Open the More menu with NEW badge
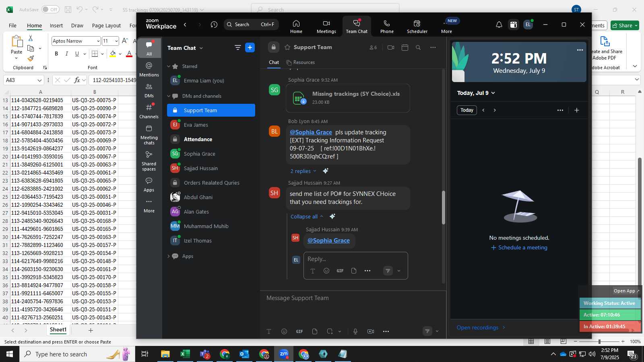Image resolution: width=644 pixels, height=362 pixels. point(447,27)
